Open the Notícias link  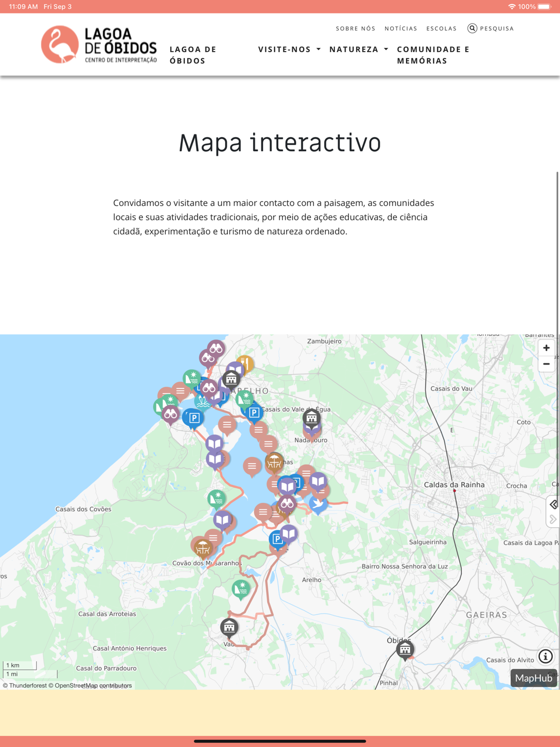click(401, 29)
